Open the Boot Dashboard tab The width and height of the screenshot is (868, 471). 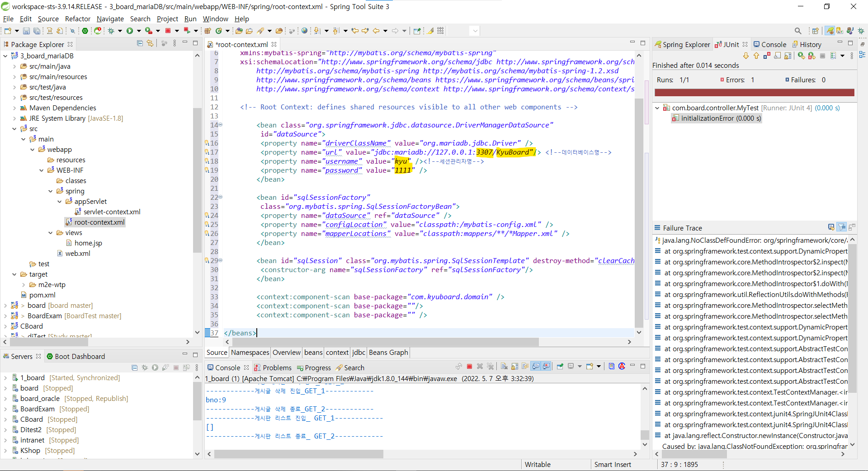(x=76, y=356)
